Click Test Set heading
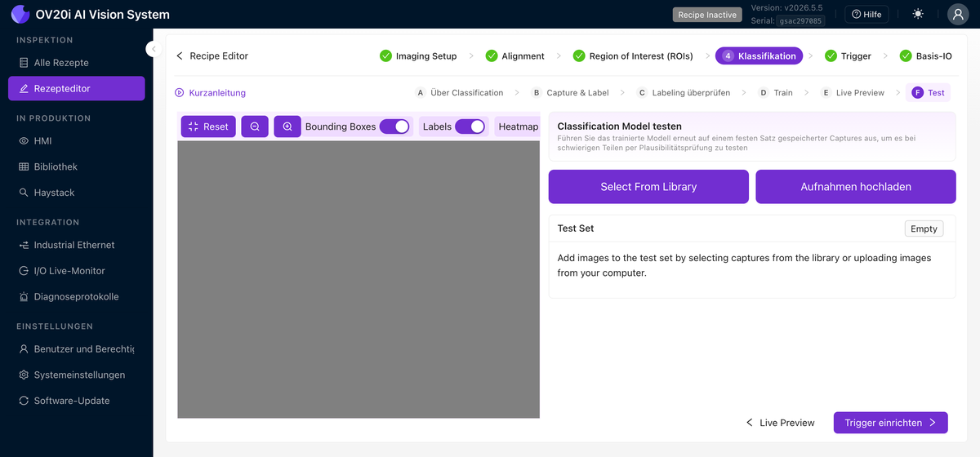Image resolution: width=980 pixels, height=457 pixels. (x=576, y=228)
